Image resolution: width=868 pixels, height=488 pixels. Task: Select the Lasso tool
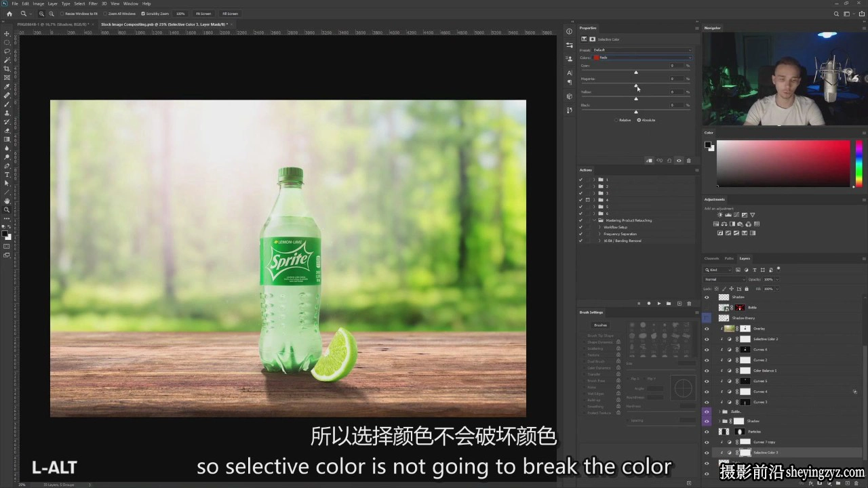(x=7, y=51)
